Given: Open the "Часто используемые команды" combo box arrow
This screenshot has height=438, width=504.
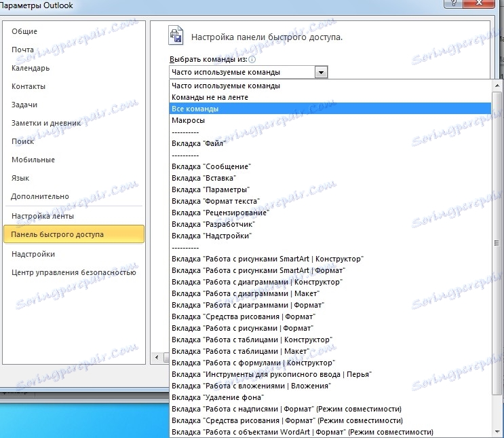Looking at the screenshot, I should pos(321,73).
